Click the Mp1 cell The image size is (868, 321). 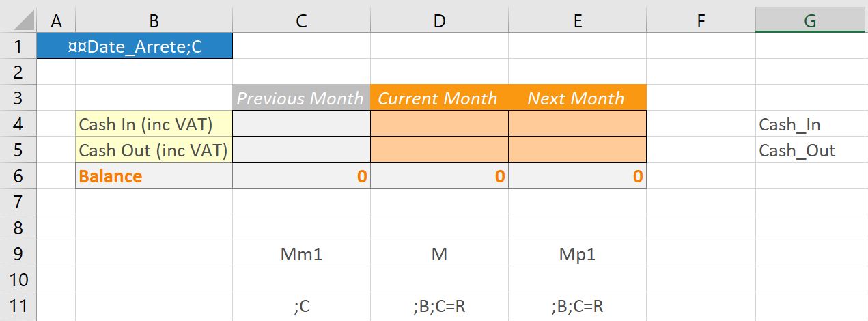[x=577, y=253]
